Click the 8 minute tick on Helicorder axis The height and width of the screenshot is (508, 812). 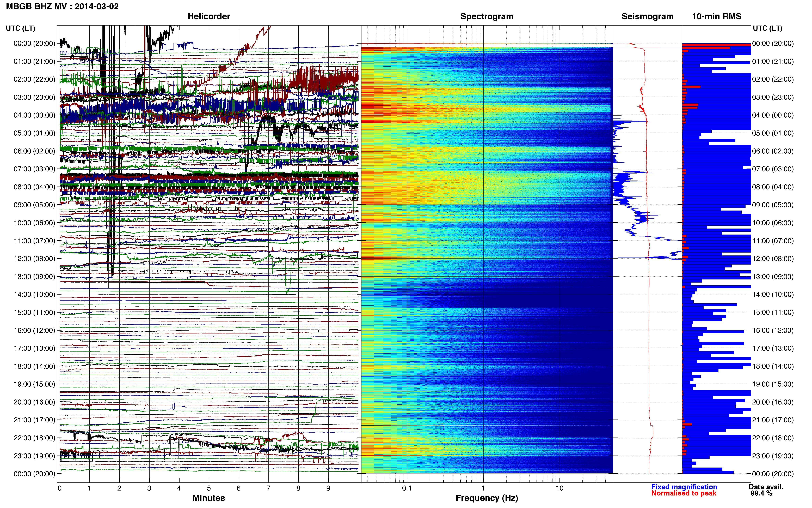pyautogui.click(x=298, y=488)
